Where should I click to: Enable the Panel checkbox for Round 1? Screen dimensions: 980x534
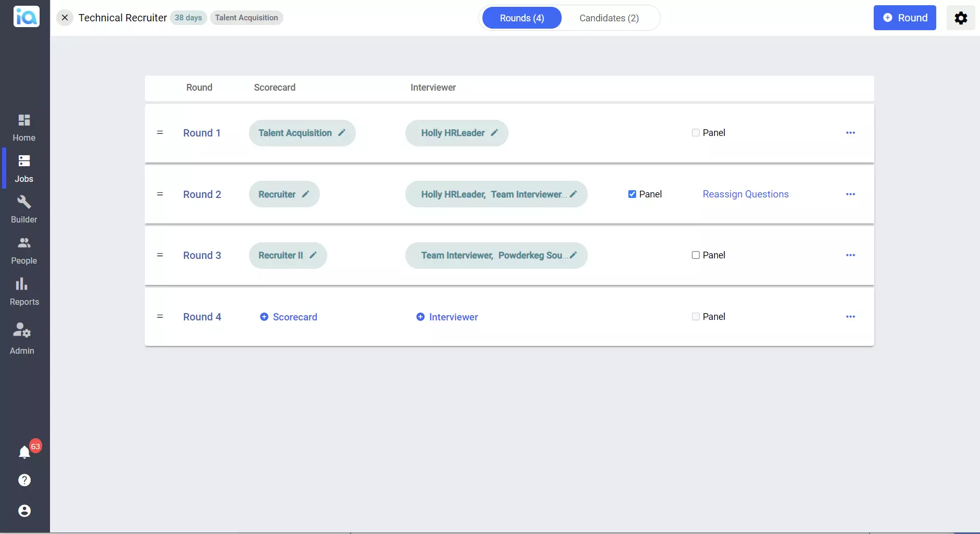coord(696,133)
